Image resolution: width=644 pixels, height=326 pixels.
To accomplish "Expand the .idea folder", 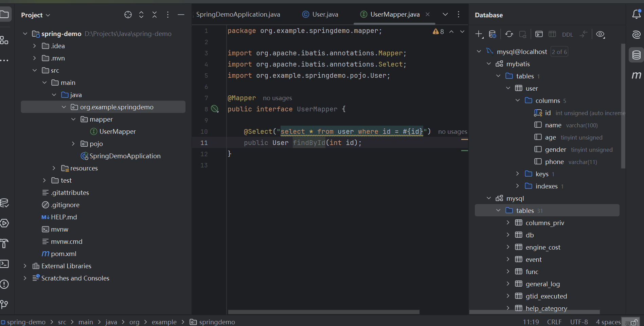I will 34,46.
